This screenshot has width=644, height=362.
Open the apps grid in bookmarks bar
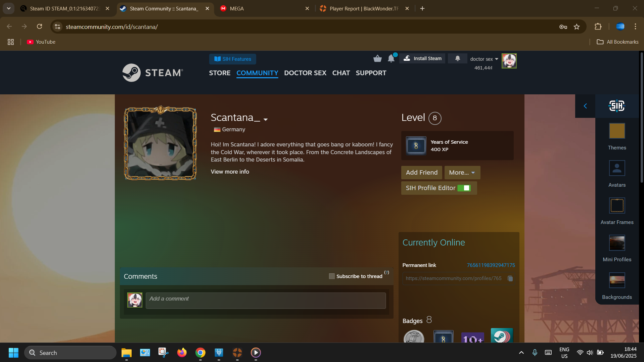[x=11, y=42]
